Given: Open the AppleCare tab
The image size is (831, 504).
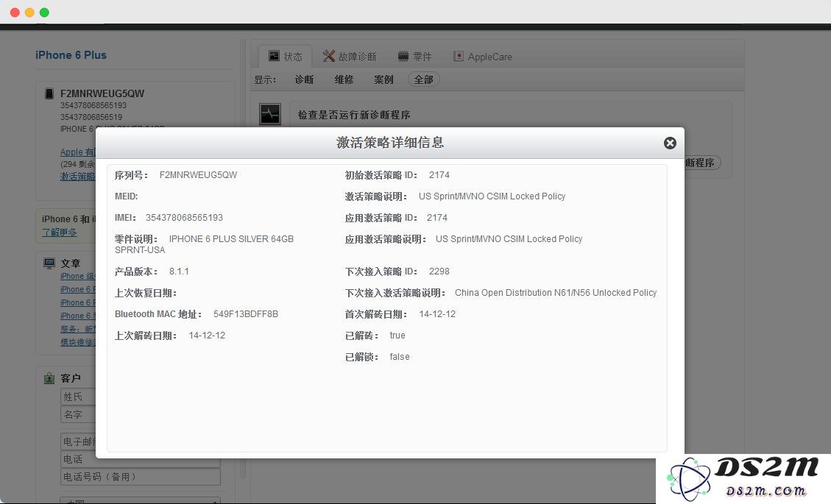Looking at the screenshot, I should (483, 56).
